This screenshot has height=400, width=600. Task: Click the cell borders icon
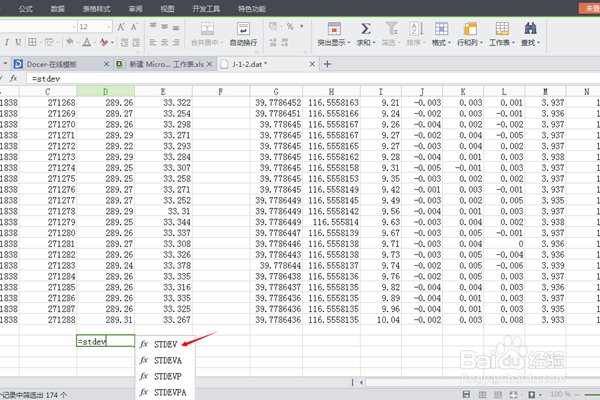click(32, 42)
